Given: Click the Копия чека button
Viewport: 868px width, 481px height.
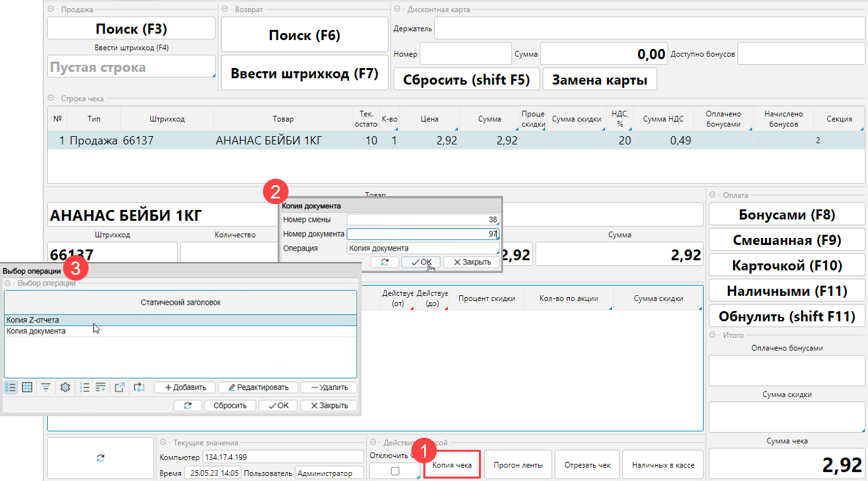Looking at the screenshot, I should 452,465.
